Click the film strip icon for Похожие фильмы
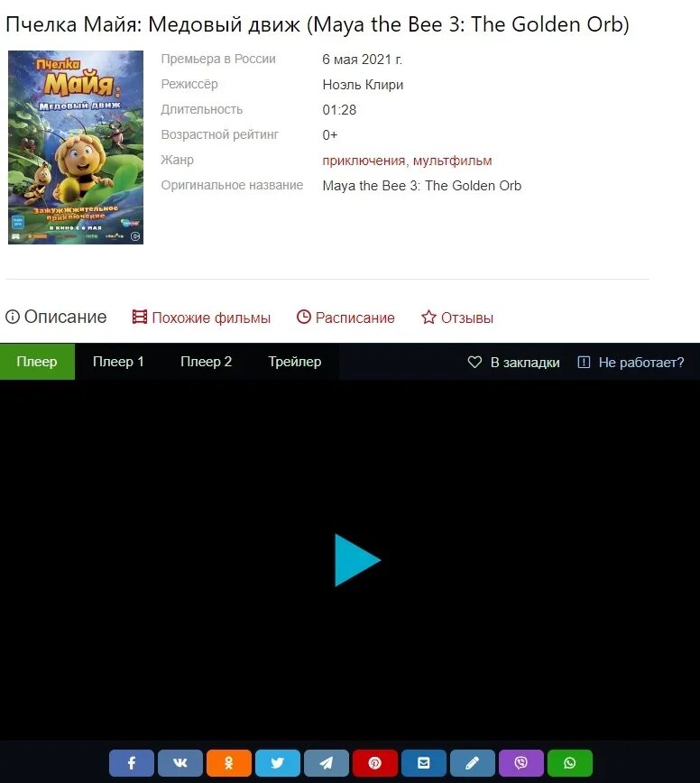Screen dimensions: 700x783 139,317
